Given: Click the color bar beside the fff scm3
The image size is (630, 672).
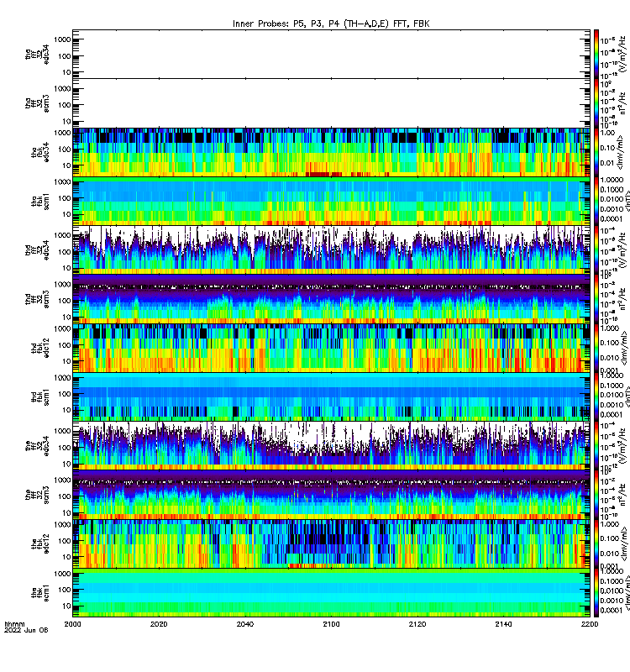Looking at the screenshot, I should click(x=596, y=495).
